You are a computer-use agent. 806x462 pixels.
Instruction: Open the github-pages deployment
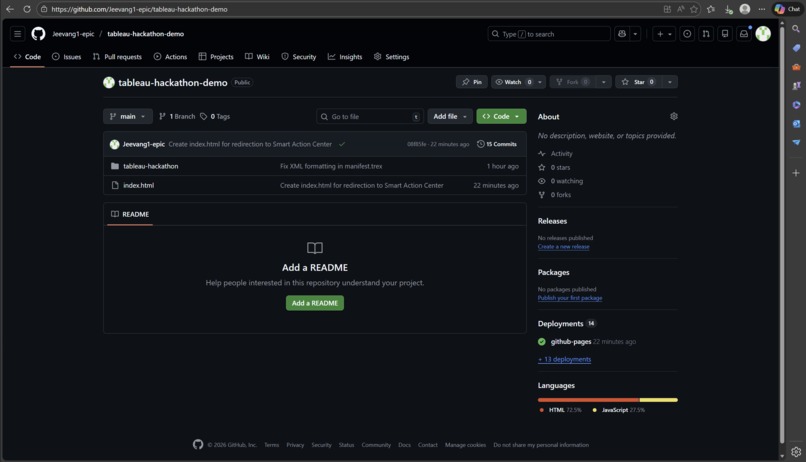(x=571, y=341)
